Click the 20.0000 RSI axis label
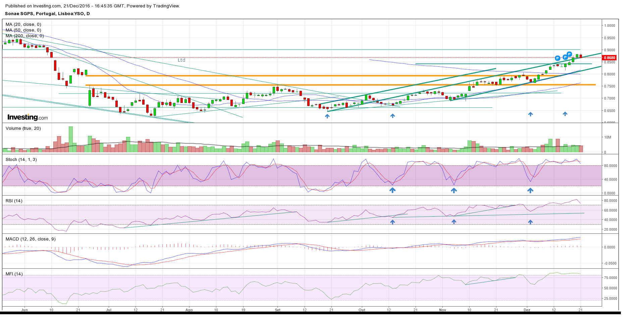Image resolution: width=644 pixels, height=330 pixels. coord(611,229)
